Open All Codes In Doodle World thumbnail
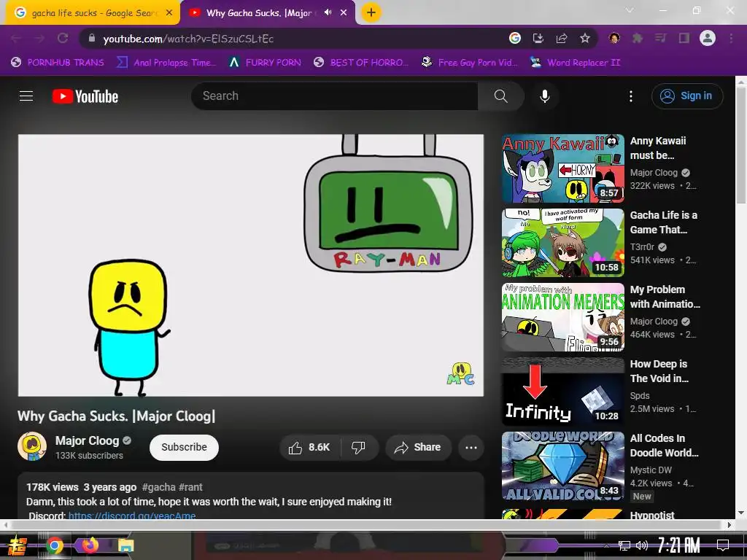Image resolution: width=747 pixels, height=560 pixels. [x=562, y=466]
